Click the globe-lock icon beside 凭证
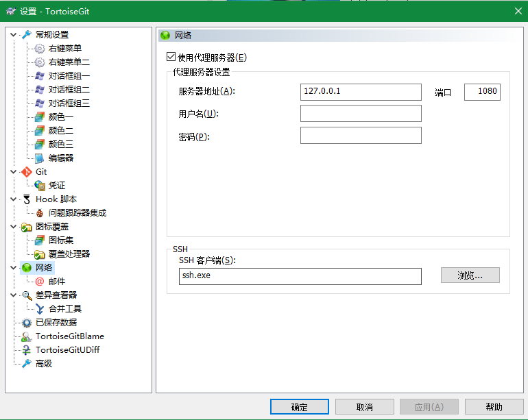This screenshot has height=420, width=528. [40, 186]
